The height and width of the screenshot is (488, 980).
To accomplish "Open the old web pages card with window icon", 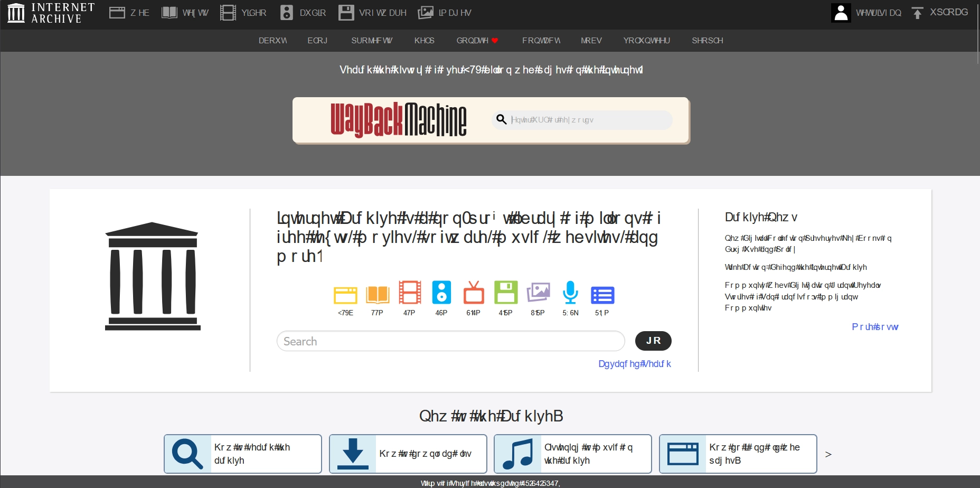I will pos(738,454).
